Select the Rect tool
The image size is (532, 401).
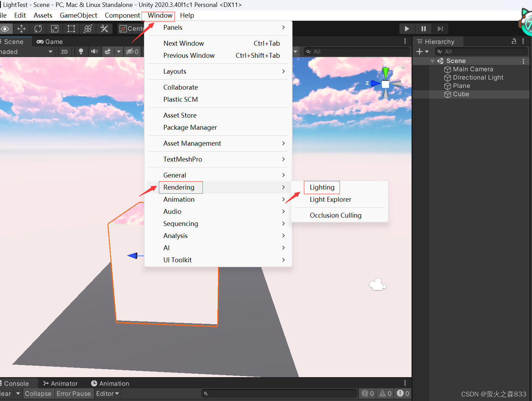[x=71, y=29]
